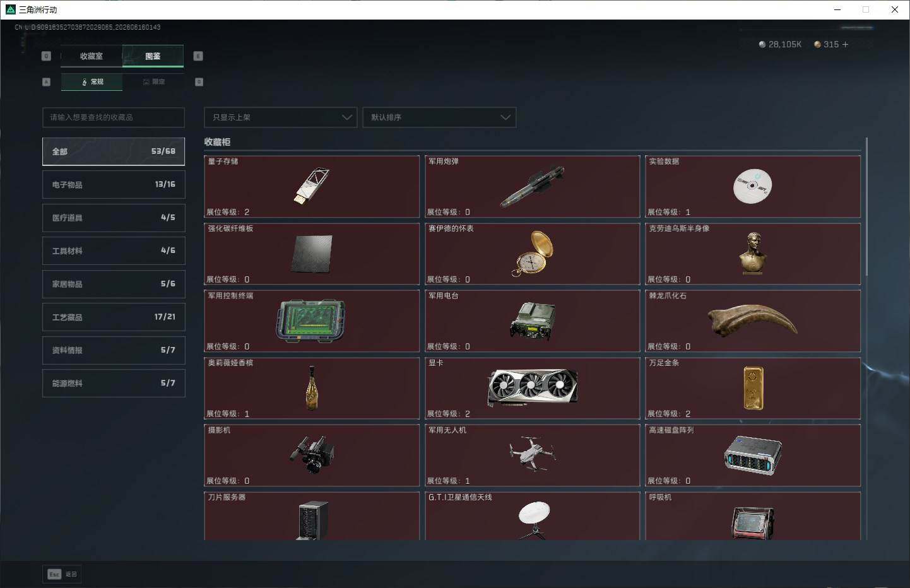Select the 刀片服务器 server image
The width and height of the screenshot is (910, 588).
pyautogui.click(x=313, y=520)
